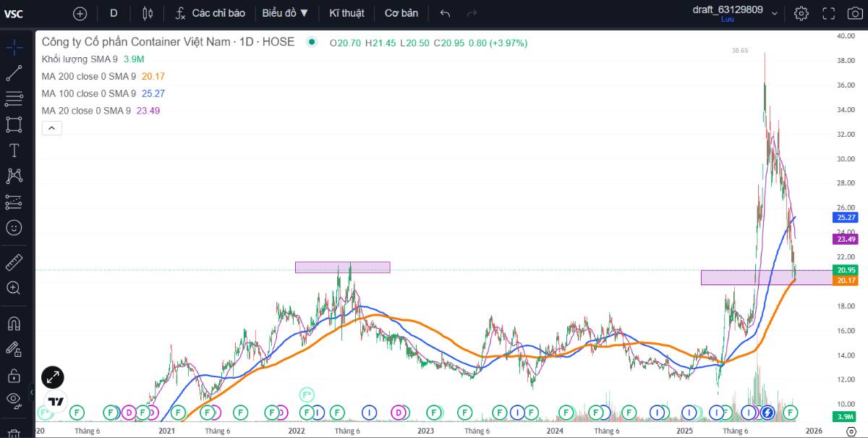
Task: Activate the zoom in tool
Action: point(14,287)
